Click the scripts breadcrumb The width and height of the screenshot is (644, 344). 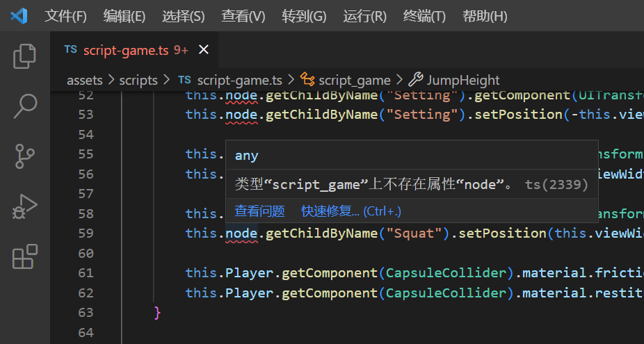(138, 80)
